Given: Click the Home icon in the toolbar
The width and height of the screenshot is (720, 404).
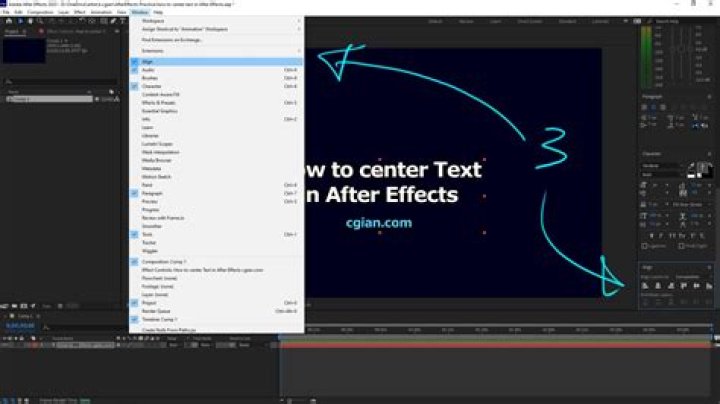Looking at the screenshot, I should [9, 21].
